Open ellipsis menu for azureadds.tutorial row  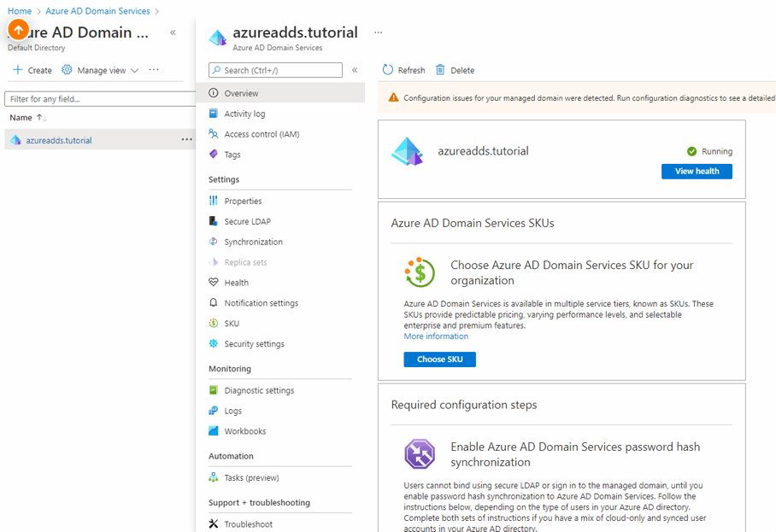coord(186,139)
